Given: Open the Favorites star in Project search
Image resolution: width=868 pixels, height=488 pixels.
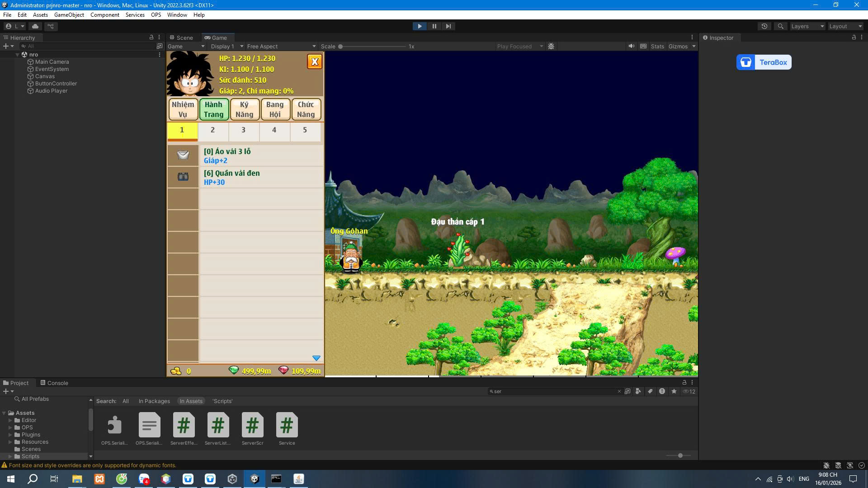Looking at the screenshot, I should [674, 391].
